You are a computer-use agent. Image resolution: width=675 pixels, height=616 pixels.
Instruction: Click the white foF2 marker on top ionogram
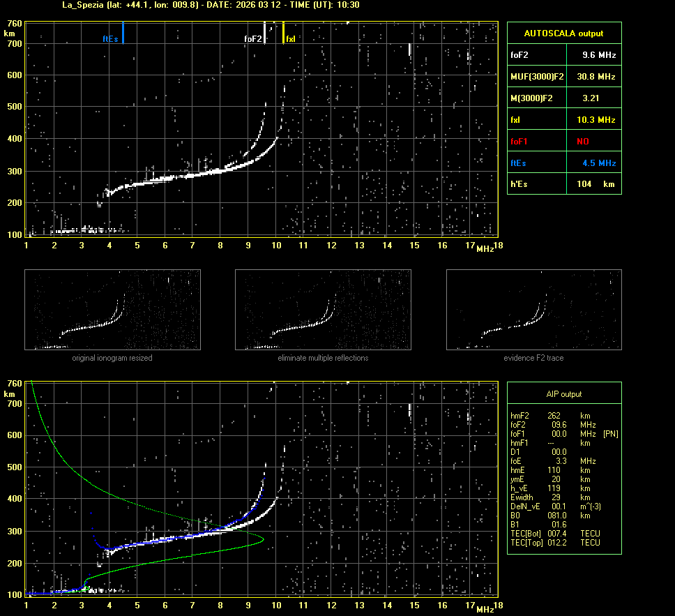coord(264,33)
